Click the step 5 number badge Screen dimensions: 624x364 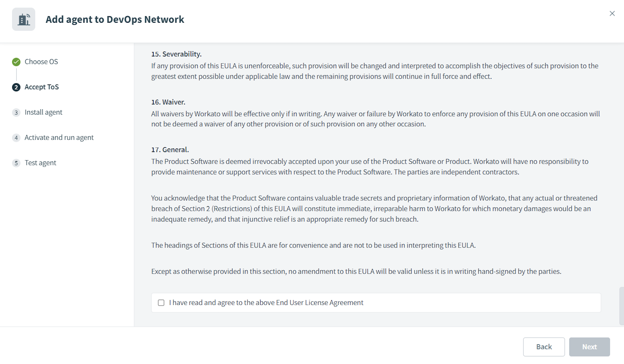coord(16,163)
